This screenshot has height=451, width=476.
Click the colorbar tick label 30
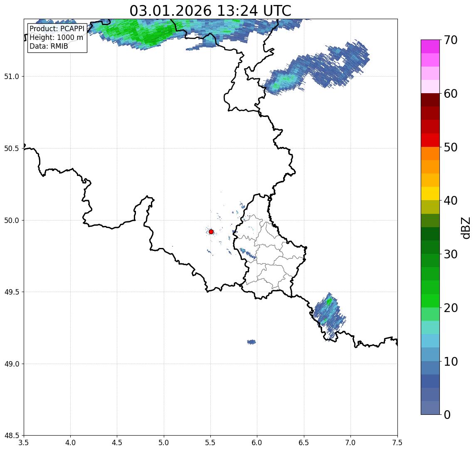click(x=451, y=254)
